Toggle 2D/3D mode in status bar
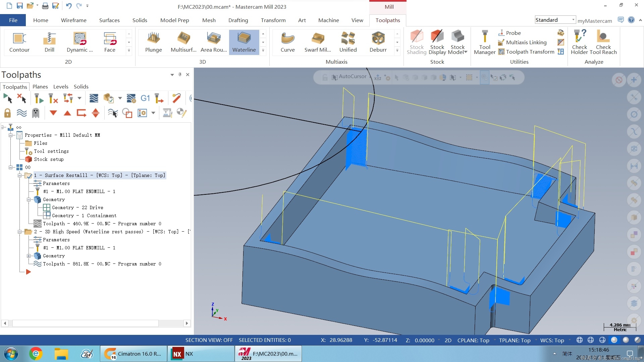644x362 pixels. tap(448, 340)
